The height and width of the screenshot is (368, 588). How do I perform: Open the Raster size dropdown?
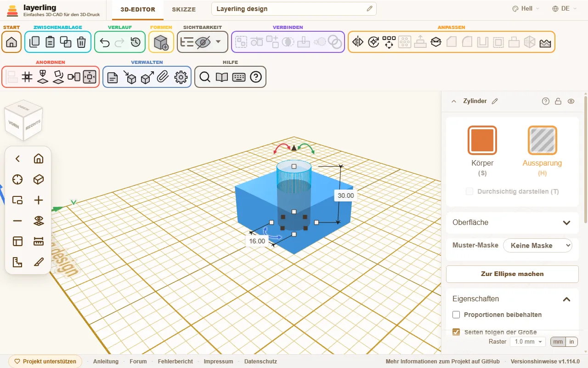click(x=528, y=342)
